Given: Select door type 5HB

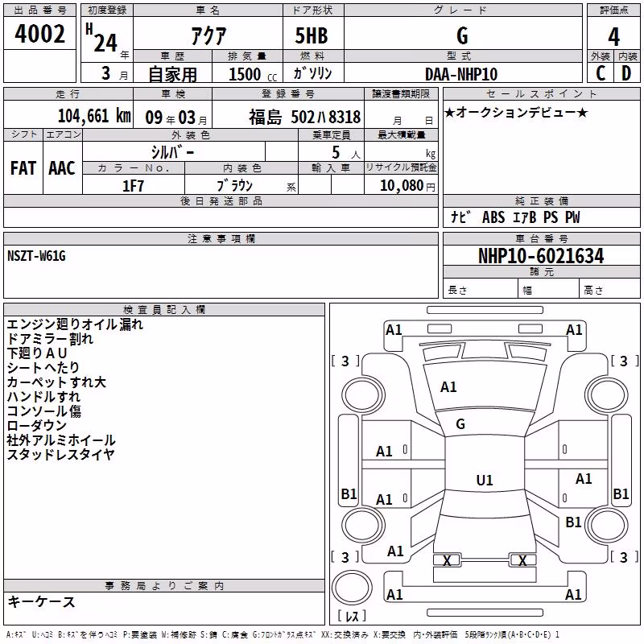Looking at the screenshot, I should (312, 35).
